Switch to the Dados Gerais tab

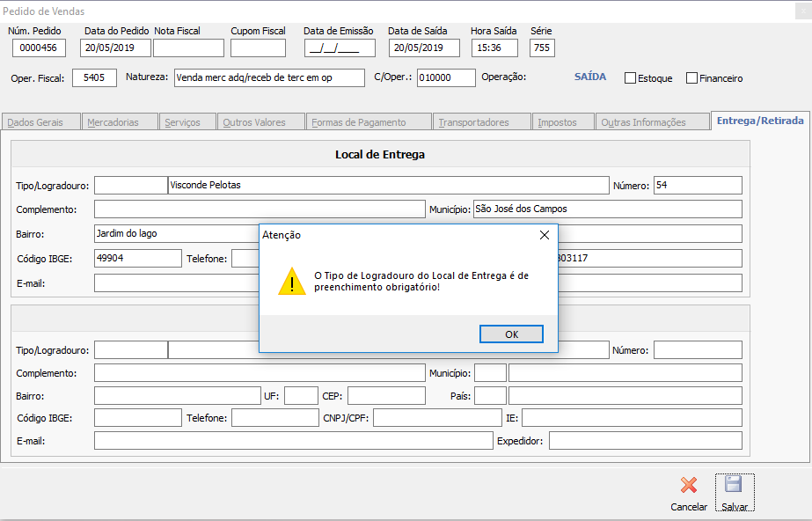[41, 122]
